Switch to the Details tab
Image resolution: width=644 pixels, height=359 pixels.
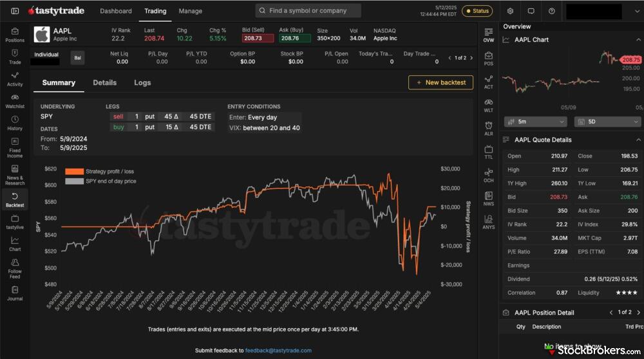[x=104, y=82]
